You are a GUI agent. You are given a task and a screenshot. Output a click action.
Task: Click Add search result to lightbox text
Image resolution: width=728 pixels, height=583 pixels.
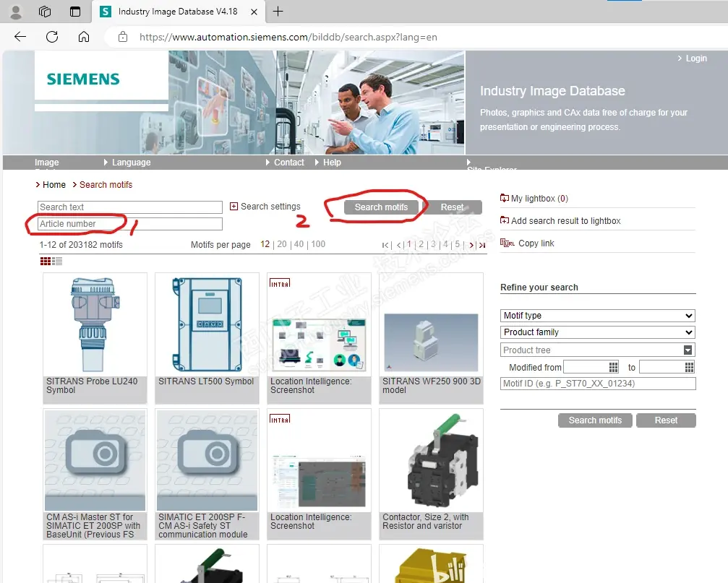tap(565, 221)
